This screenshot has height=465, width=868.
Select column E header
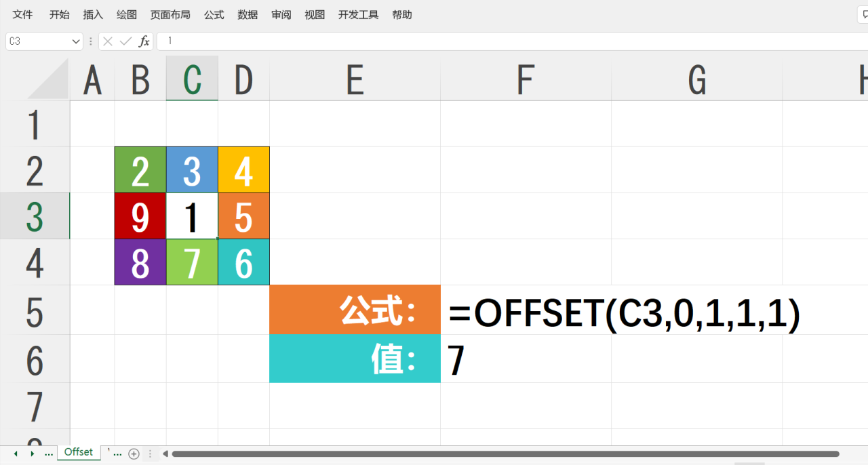[355, 80]
